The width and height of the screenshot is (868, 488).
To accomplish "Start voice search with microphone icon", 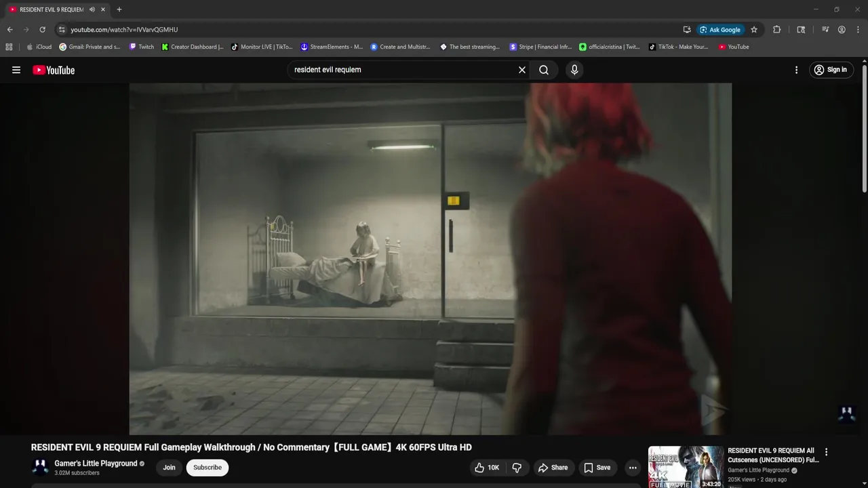I will point(574,70).
